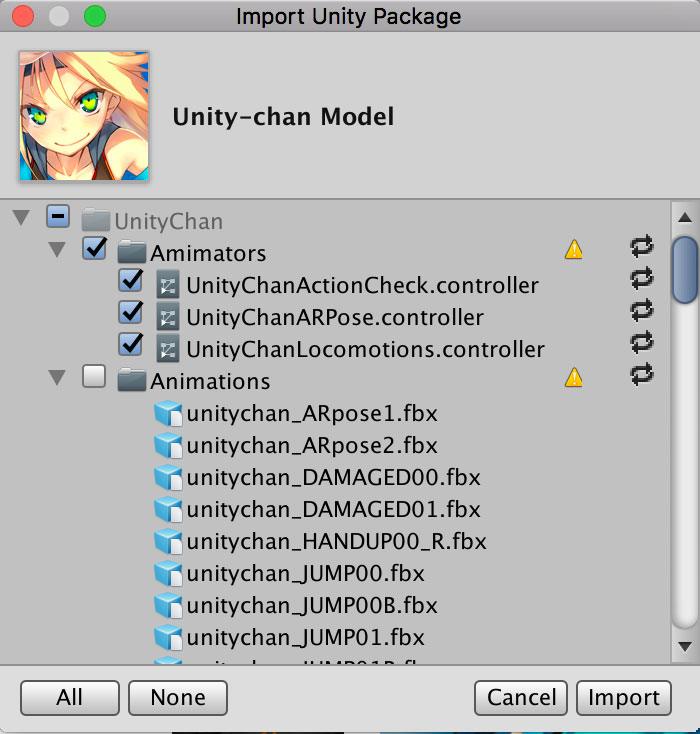
Task: Uncheck the Amimators folder checkbox
Action: click(x=94, y=248)
